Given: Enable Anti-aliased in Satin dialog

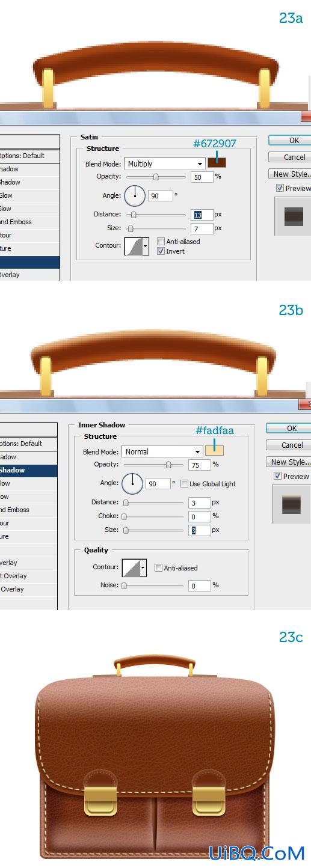Looking at the screenshot, I should 161,242.
